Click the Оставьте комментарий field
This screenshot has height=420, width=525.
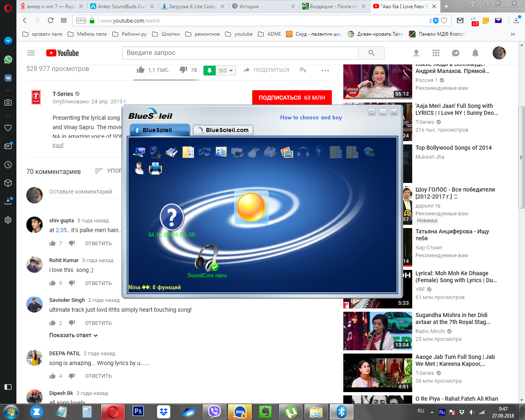[x=80, y=192]
